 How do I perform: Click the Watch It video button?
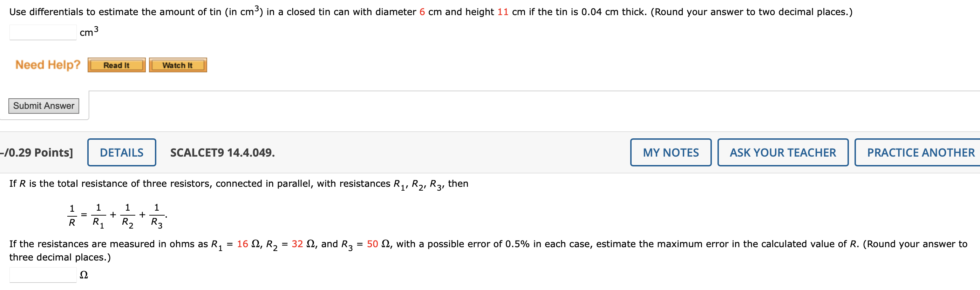click(x=178, y=65)
